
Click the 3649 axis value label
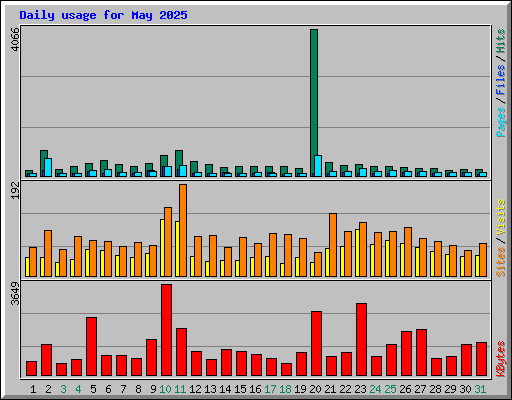pyautogui.click(x=15, y=294)
